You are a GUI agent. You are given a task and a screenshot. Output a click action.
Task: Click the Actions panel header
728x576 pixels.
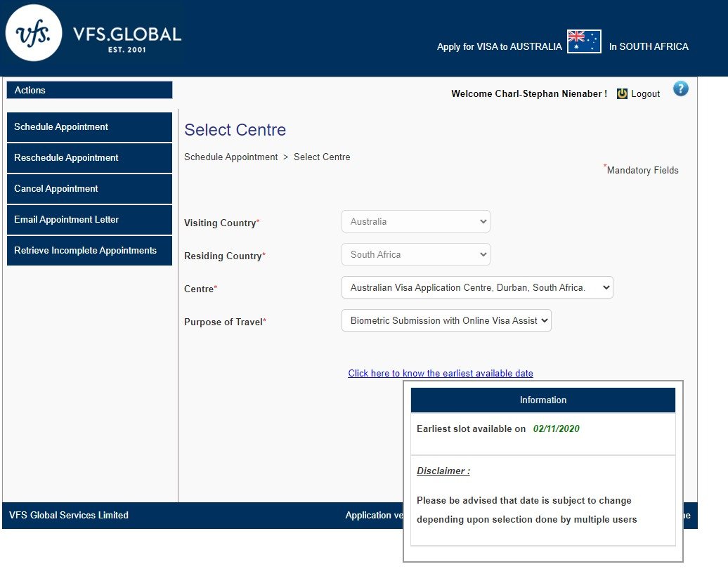[x=90, y=90]
